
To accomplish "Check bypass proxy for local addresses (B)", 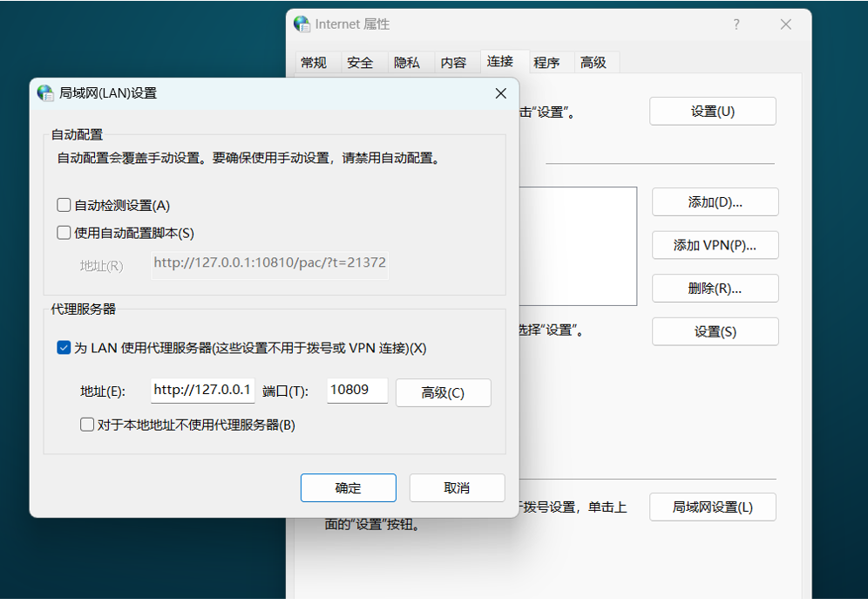I will pyautogui.click(x=87, y=425).
